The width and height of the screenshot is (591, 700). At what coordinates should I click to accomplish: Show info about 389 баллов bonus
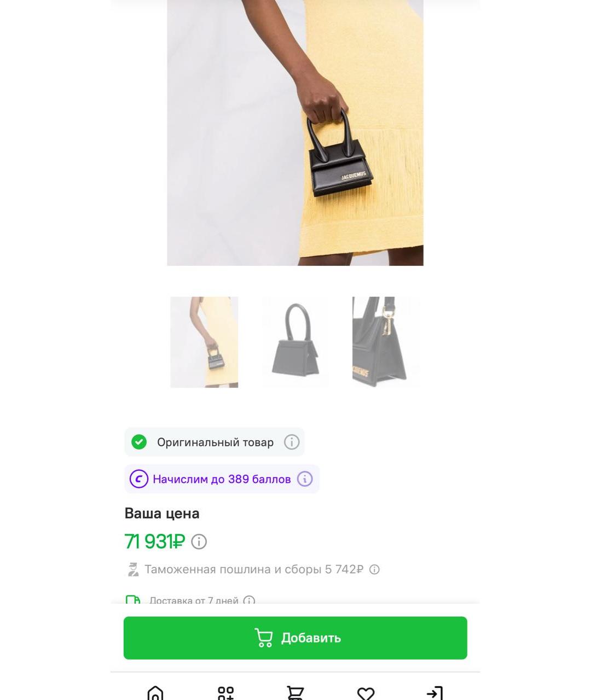point(305,479)
